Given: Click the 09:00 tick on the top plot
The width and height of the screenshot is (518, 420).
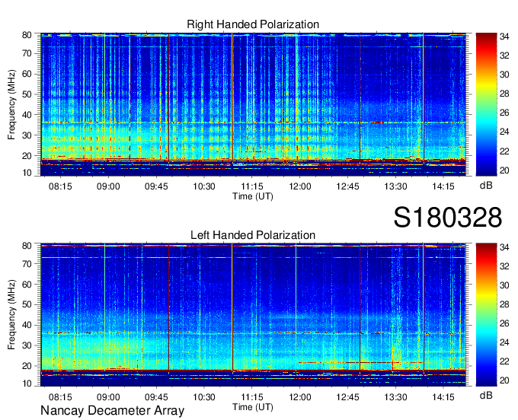Looking at the screenshot, I should tap(108, 186).
